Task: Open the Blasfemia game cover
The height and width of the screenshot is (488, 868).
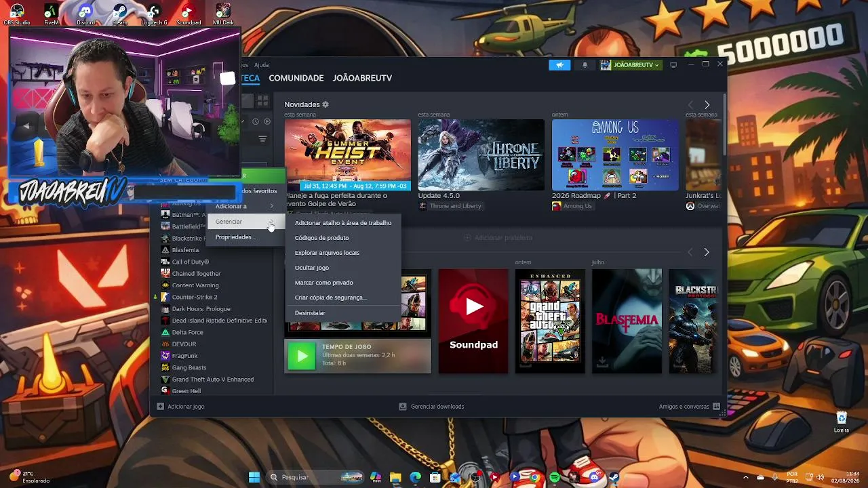Action: [x=627, y=321]
